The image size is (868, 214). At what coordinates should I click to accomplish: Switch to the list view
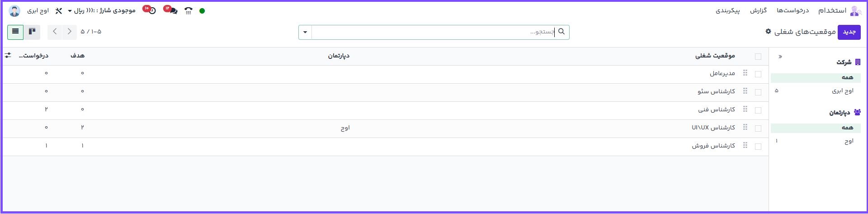(15, 32)
